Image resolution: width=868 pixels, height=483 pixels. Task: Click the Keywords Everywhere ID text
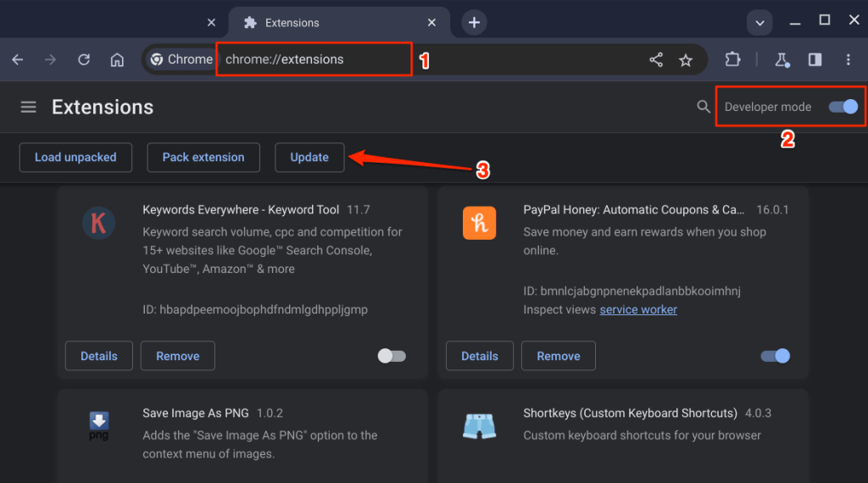(255, 309)
